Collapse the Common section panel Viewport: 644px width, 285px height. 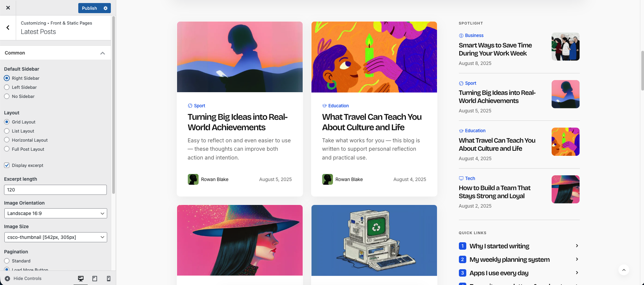(102, 53)
